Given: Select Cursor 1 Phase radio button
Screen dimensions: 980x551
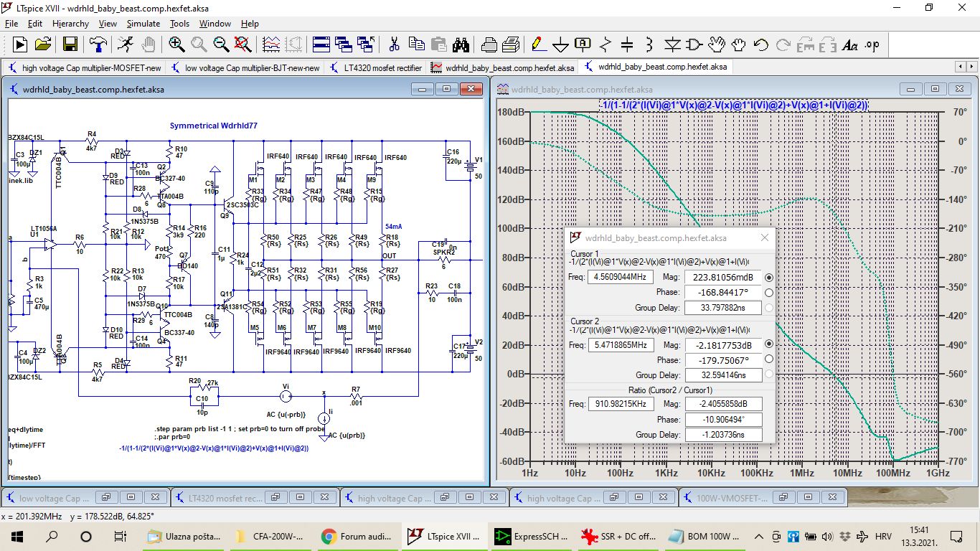Looking at the screenshot, I should coord(769,293).
